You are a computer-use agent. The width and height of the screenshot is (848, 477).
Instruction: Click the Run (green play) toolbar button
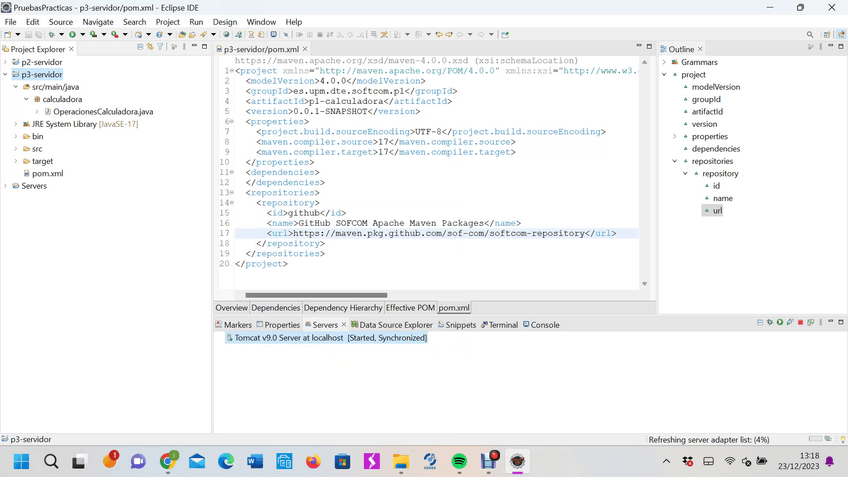(x=72, y=34)
